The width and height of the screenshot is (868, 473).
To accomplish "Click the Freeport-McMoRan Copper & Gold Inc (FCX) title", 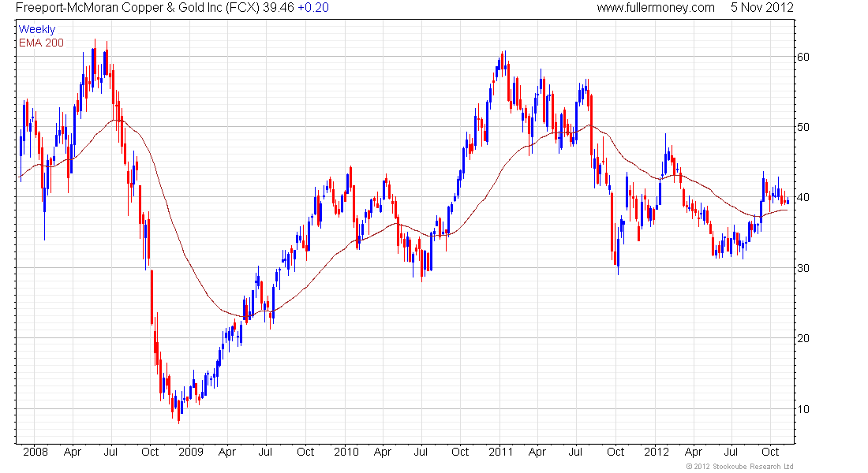I will tap(137, 8).
